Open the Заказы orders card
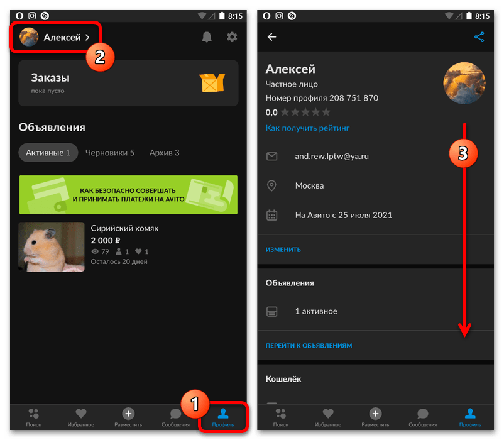 coord(128,83)
